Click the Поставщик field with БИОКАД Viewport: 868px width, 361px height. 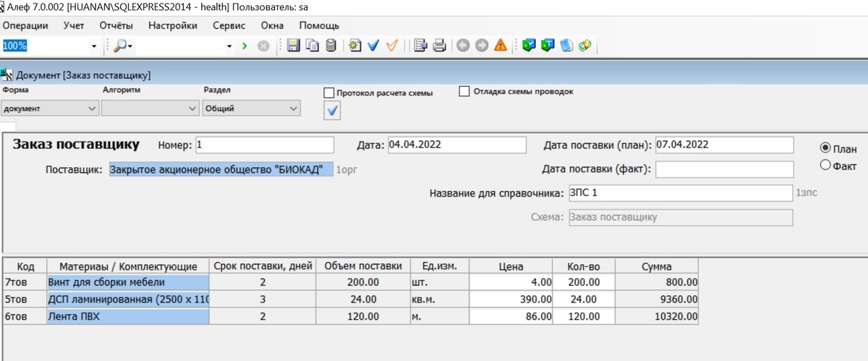[221, 169]
